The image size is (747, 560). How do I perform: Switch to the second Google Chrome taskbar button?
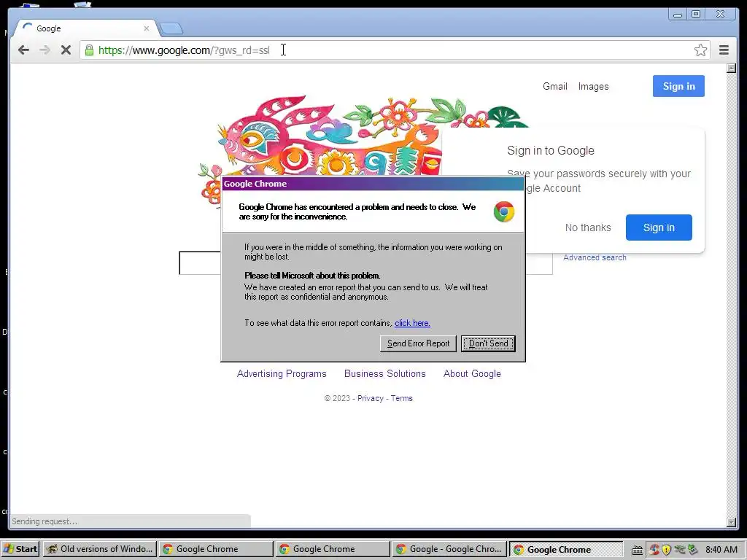(x=333, y=549)
